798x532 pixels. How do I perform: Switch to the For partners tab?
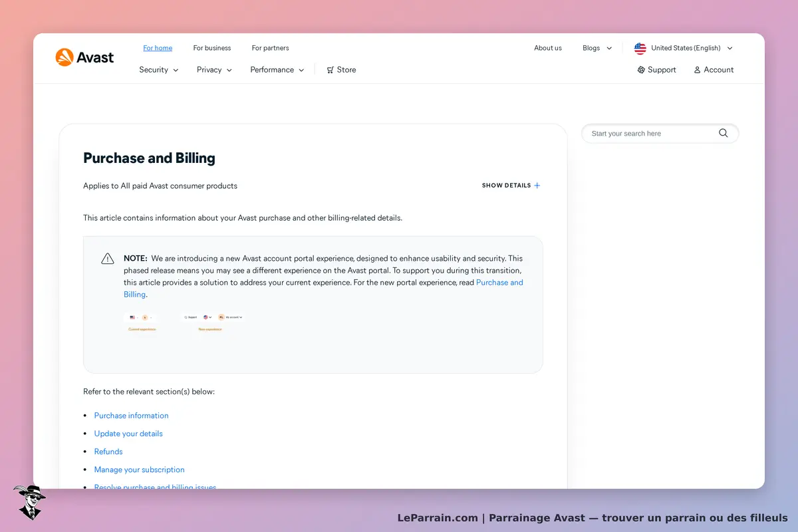(270, 48)
